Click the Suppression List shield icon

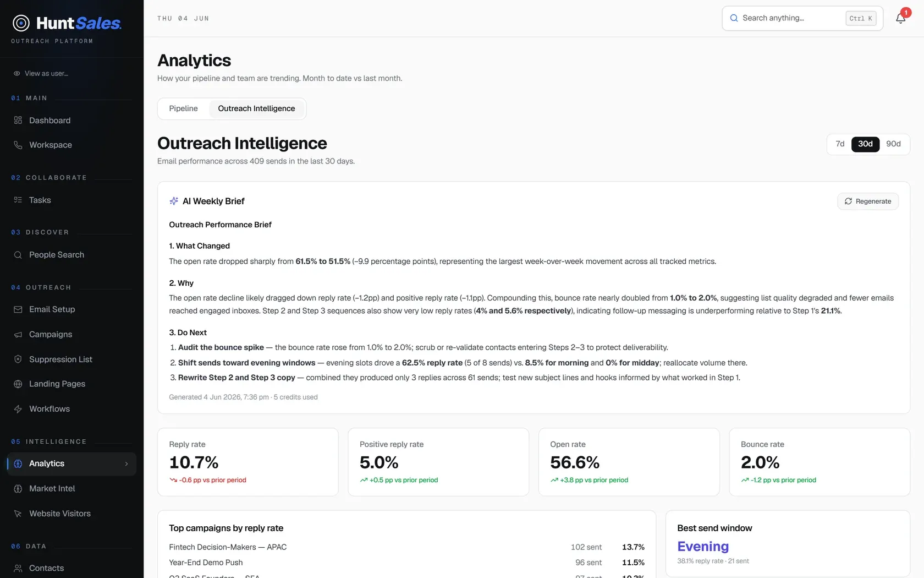click(x=18, y=359)
